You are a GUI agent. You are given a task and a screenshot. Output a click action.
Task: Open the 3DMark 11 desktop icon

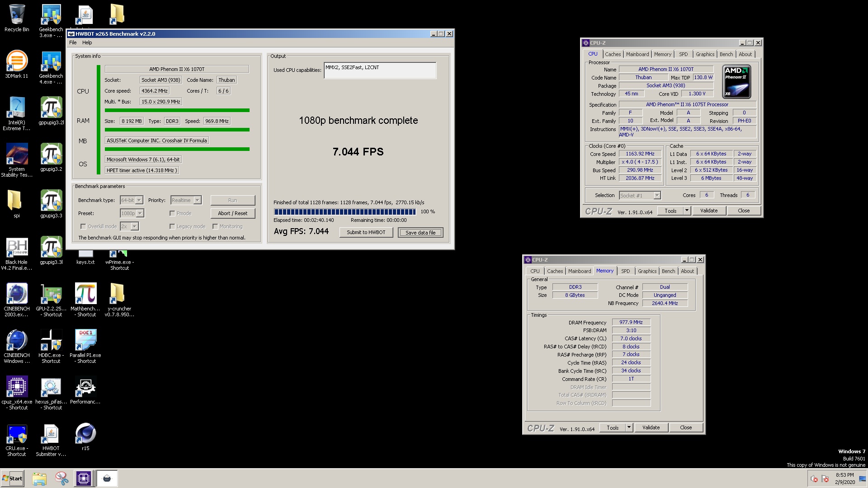coord(17,64)
